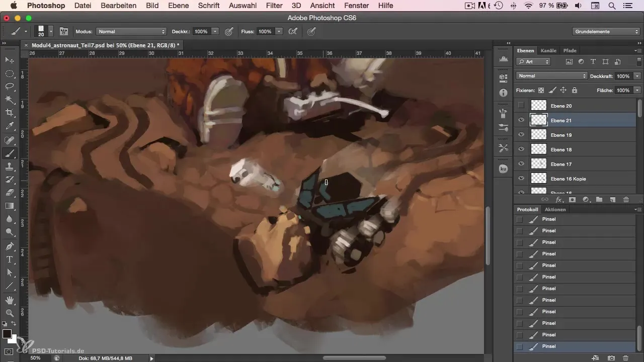This screenshot has height=362, width=644.
Task: Toggle lock all padlock icon
Action: pos(575,90)
